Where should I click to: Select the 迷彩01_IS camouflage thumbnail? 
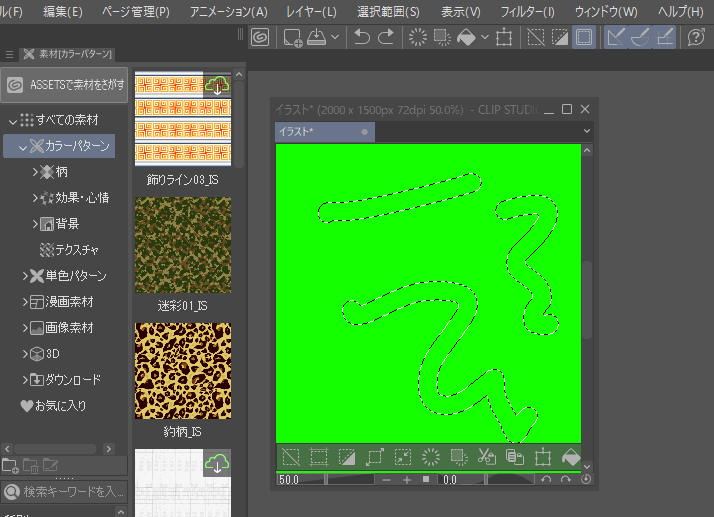tap(183, 245)
